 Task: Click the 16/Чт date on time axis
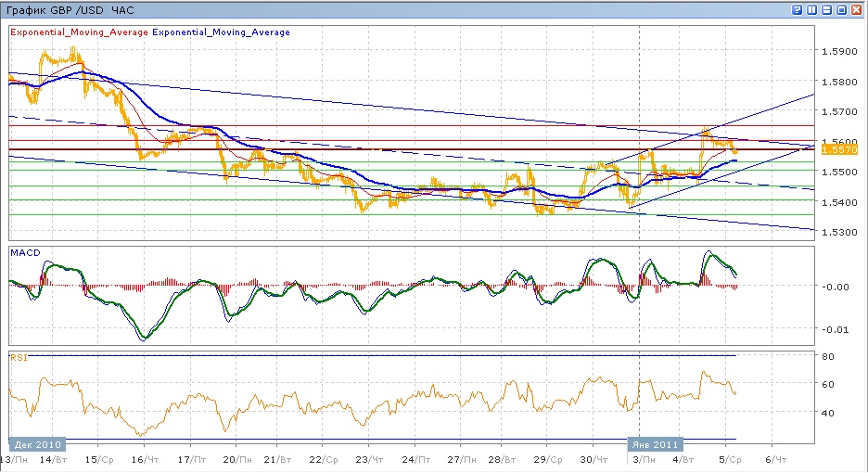click(x=145, y=458)
